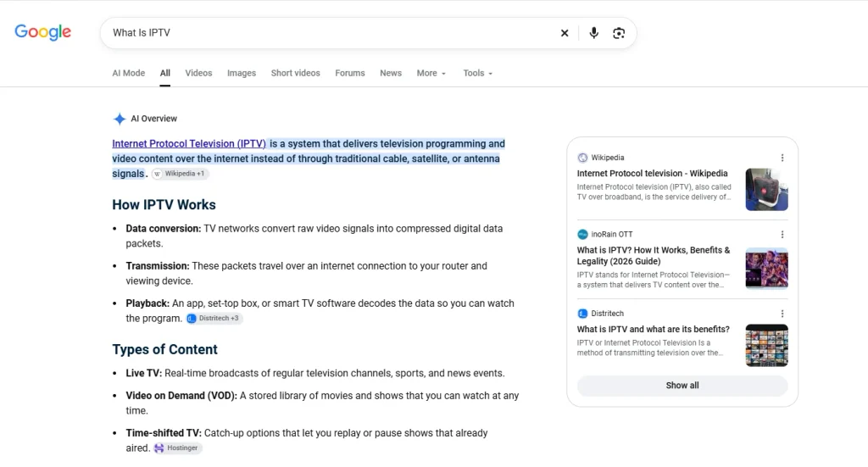Switch to the Images tab
Viewport: 868px width, 467px height.
[x=242, y=73]
